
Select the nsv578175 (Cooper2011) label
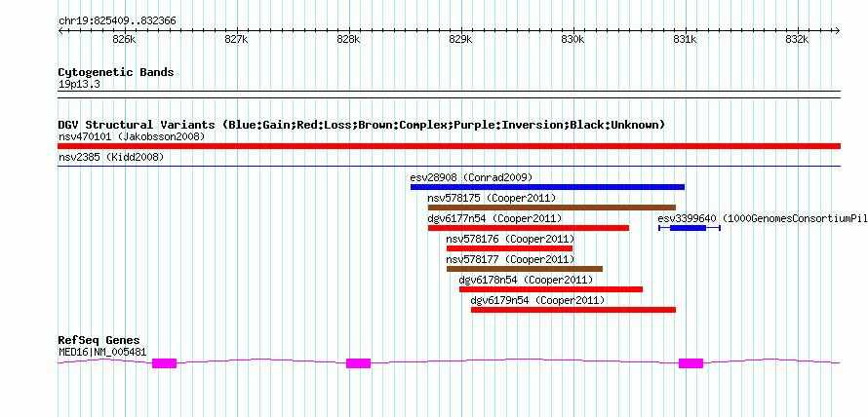pos(492,198)
